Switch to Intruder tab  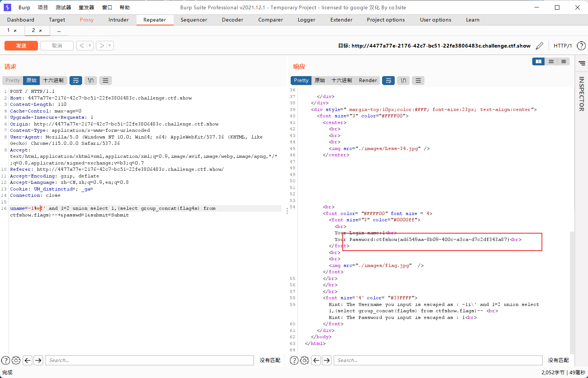pos(119,20)
